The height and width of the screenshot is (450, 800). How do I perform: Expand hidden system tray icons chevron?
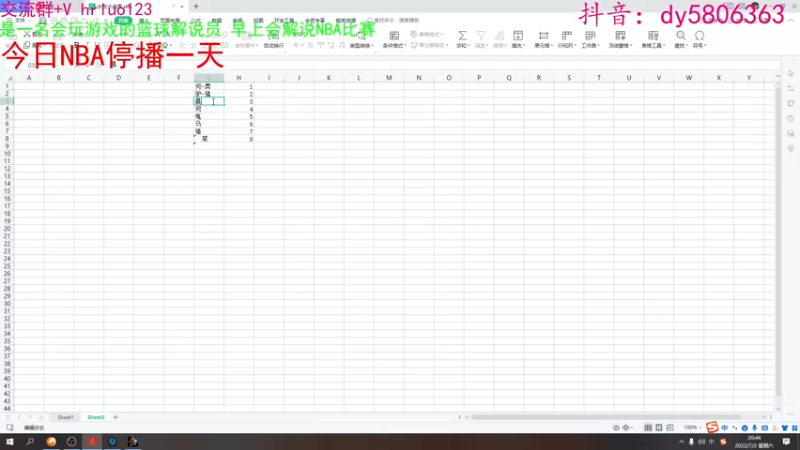click(682, 442)
